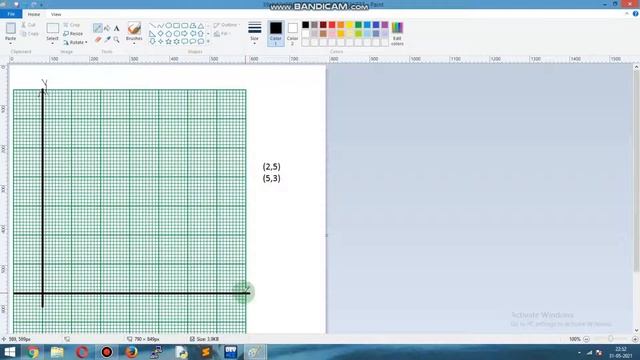Choose the Curve shape
The height and width of the screenshot is (360, 640).
pos(160,26)
